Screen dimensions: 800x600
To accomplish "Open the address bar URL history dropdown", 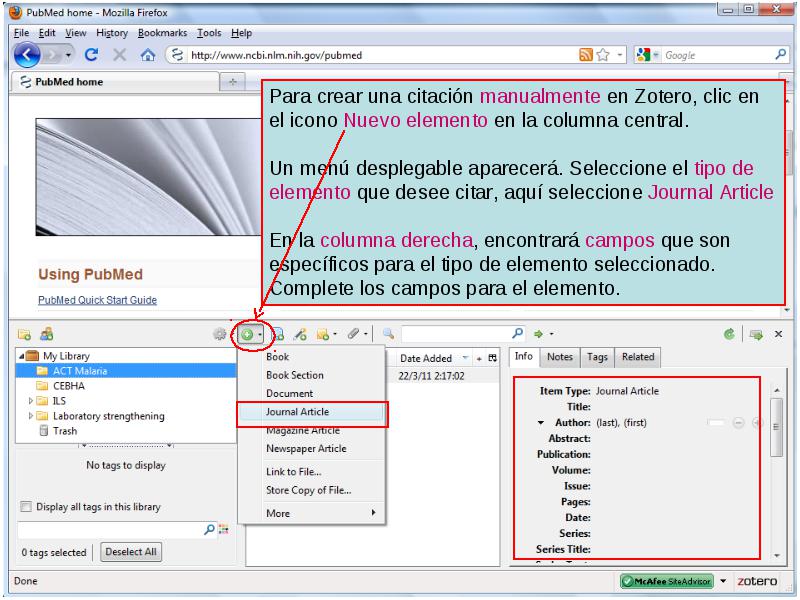I will (x=620, y=55).
